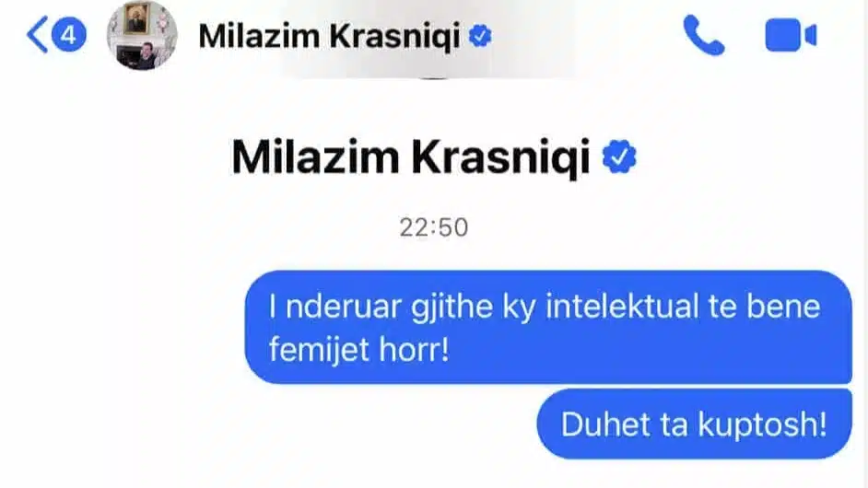Select the message starting 'I nderuar gjithe'
868x488 pixels.
click(548, 327)
